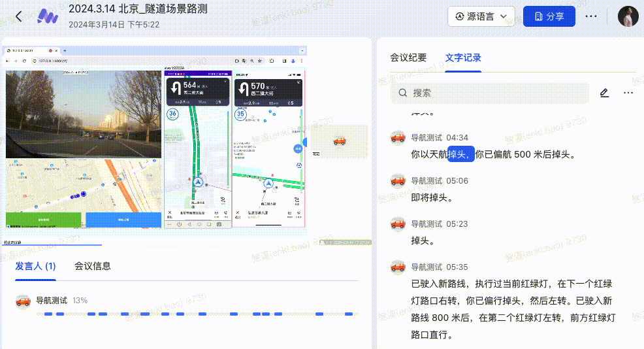Viewport: 644px width, 349px height.
Task: Click the edit pencil icon beside search
Action: click(x=604, y=93)
